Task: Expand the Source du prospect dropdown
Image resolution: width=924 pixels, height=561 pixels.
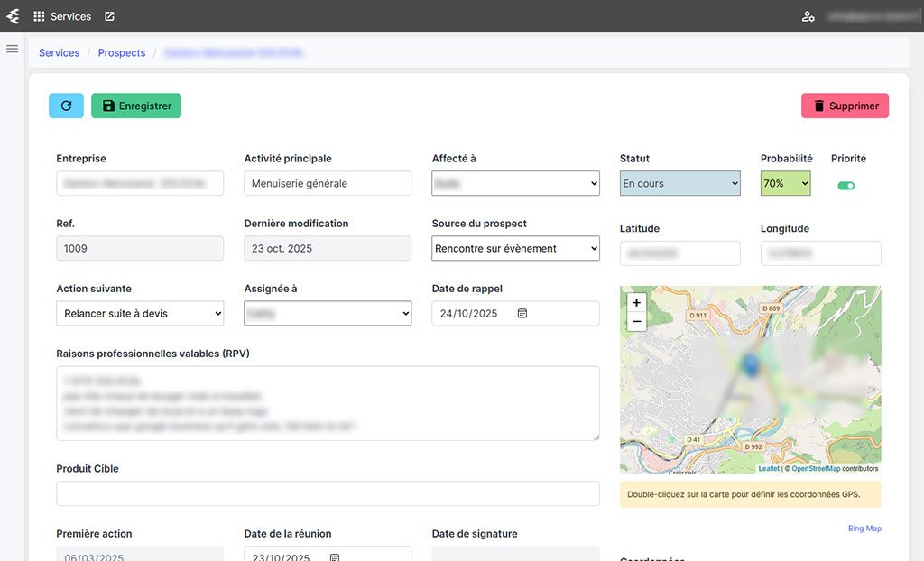Action: (x=515, y=249)
